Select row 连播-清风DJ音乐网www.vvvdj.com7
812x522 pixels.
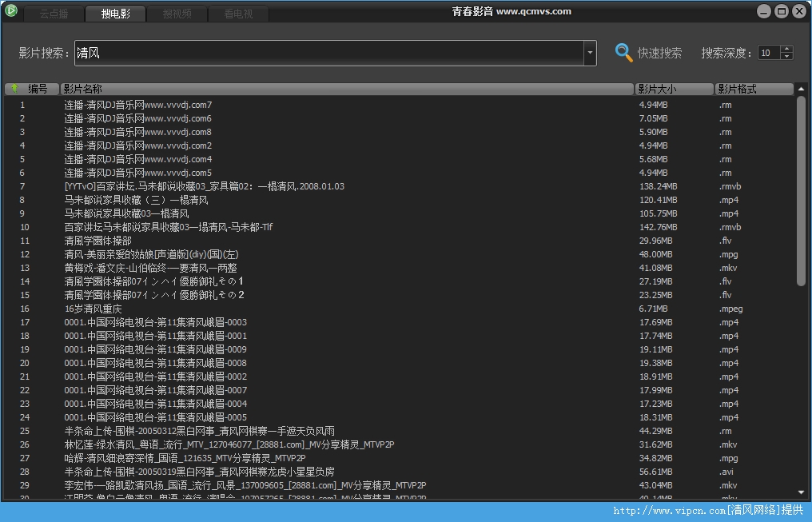[399, 105]
